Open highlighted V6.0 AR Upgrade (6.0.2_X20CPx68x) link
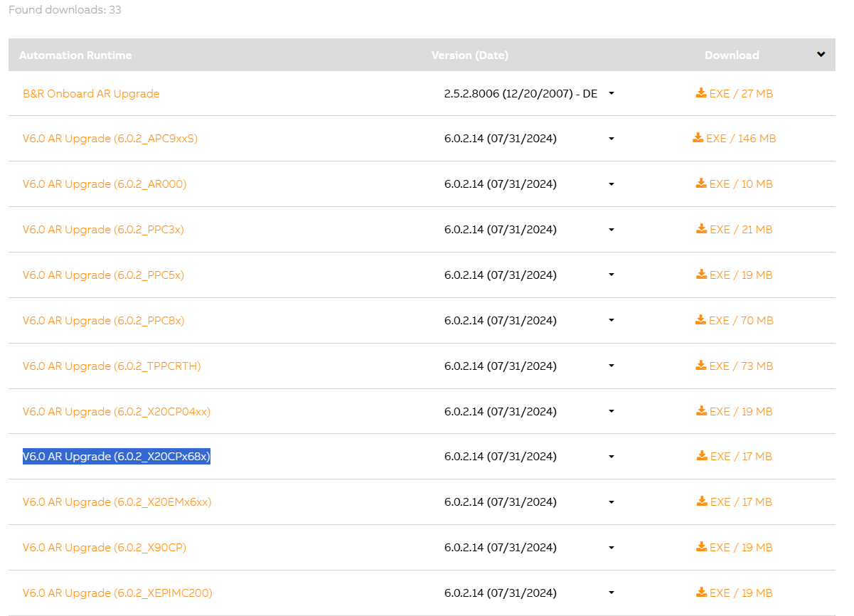The width and height of the screenshot is (854, 616). (x=117, y=456)
